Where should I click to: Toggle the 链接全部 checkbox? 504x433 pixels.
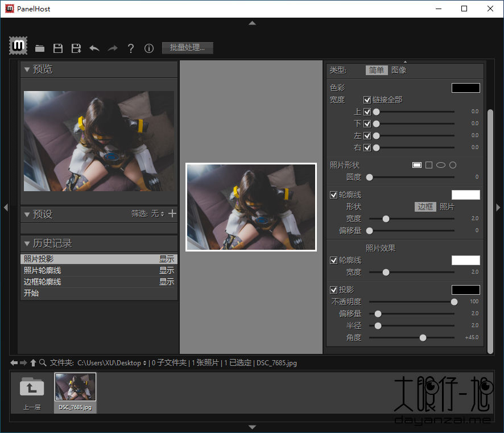point(367,100)
